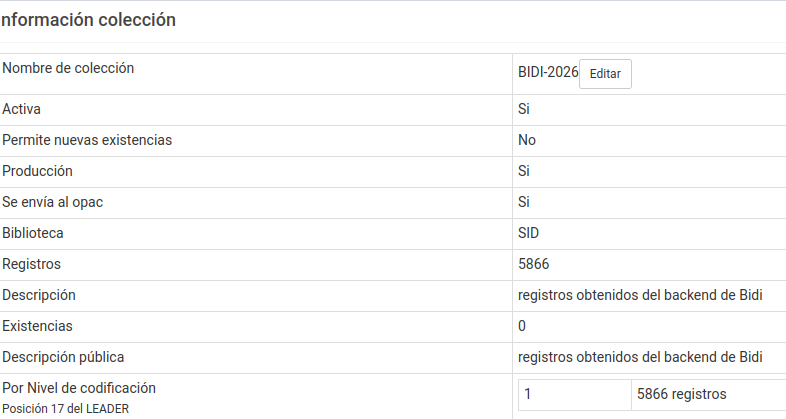The width and height of the screenshot is (786, 419).
Task: Select the SID library value
Action: click(530, 233)
